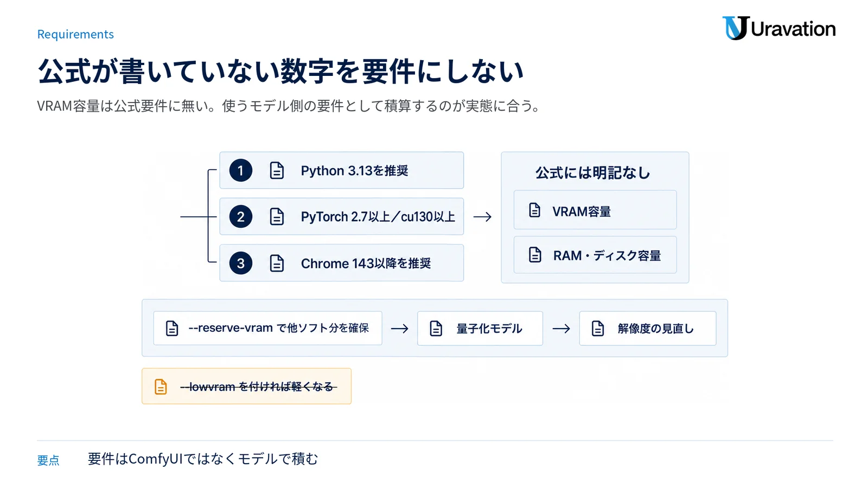Select the PyTorch 2.7以上／cu130以上 text
This screenshot has width=868, height=488.
point(378,217)
